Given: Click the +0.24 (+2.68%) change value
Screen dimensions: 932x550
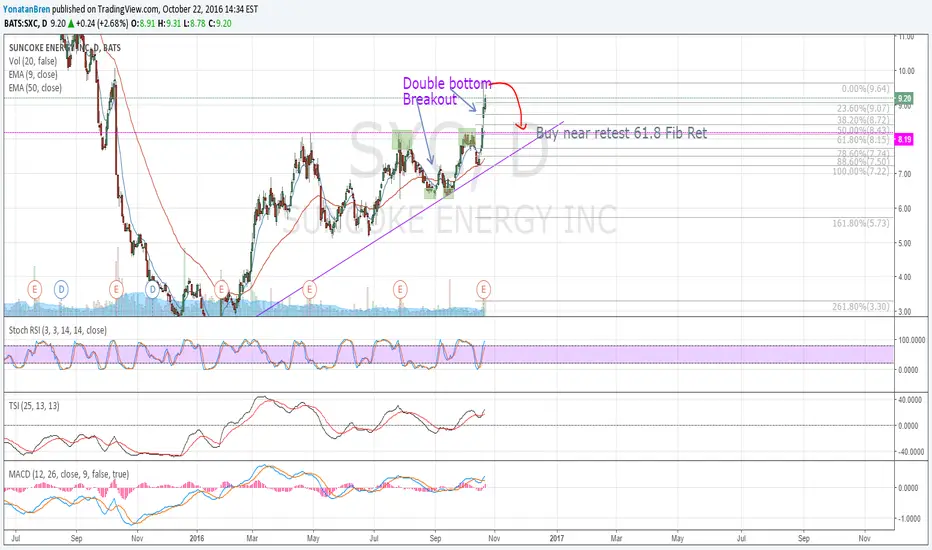Looking at the screenshot, I should pyautogui.click(x=102, y=24).
